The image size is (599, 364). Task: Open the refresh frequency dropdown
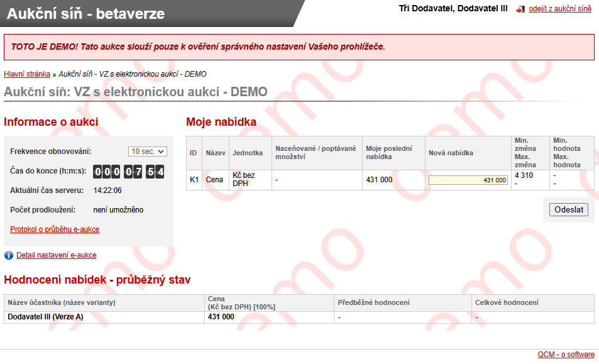(x=148, y=152)
